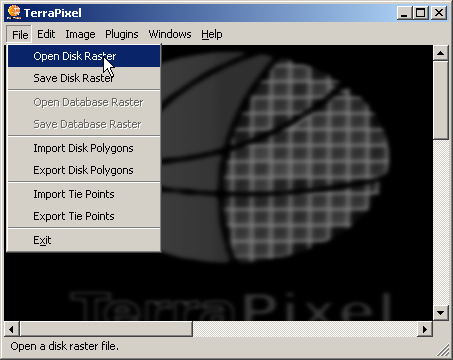Choose Export Tie Points
The image size is (453, 360).
[x=84, y=216]
